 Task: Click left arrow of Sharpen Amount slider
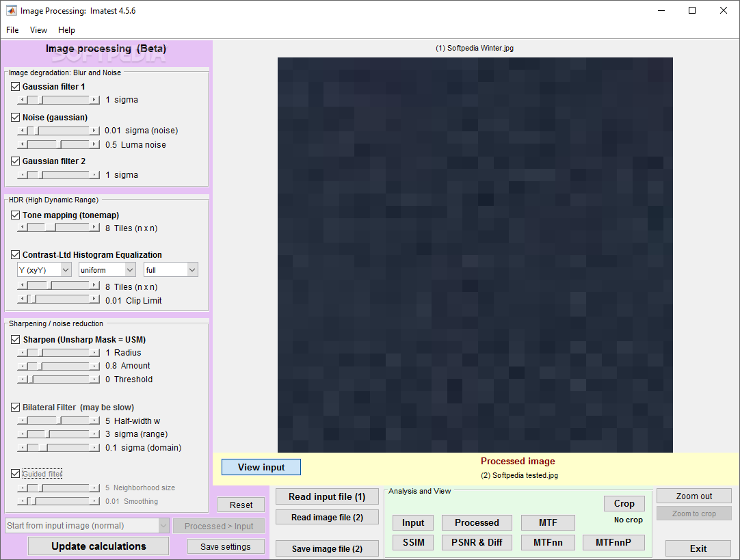coord(22,366)
